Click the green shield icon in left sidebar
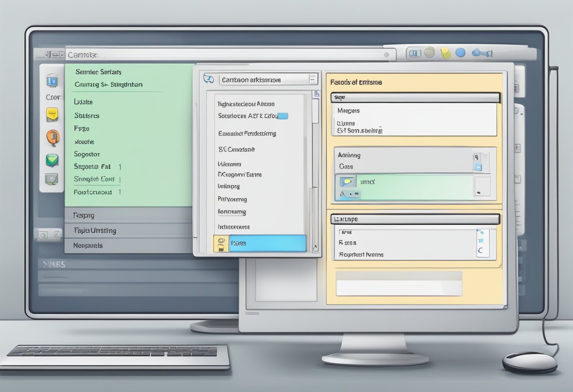 [x=52, y=160]
